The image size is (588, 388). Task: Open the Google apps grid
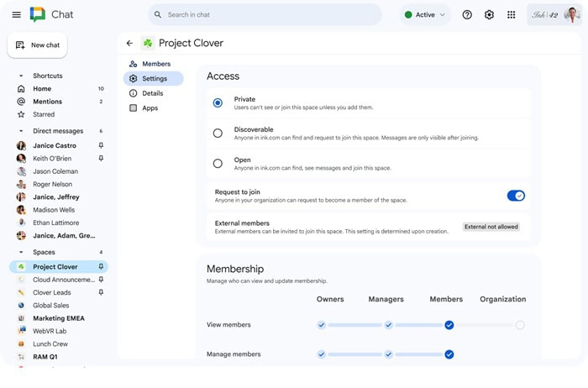[x=511, y=14]
